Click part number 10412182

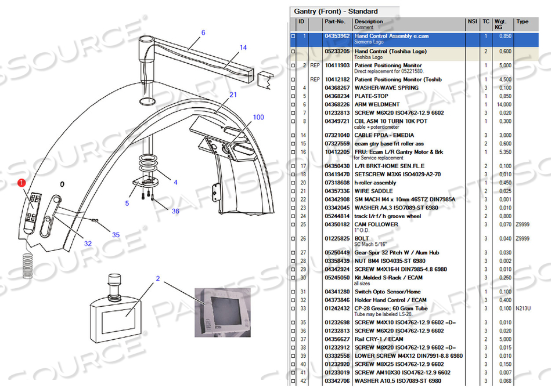tap(337, 79)
